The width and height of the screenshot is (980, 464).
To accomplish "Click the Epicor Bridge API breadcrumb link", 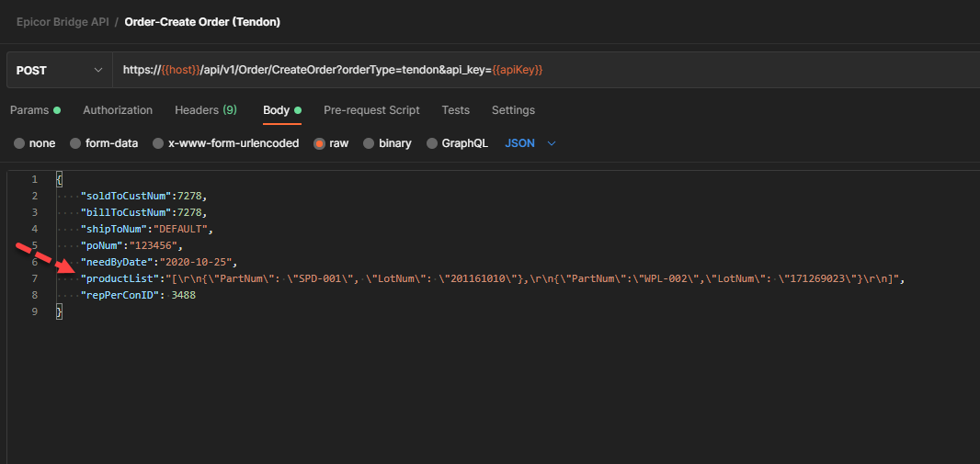I will pyautogui.click(x=62, y=21).
